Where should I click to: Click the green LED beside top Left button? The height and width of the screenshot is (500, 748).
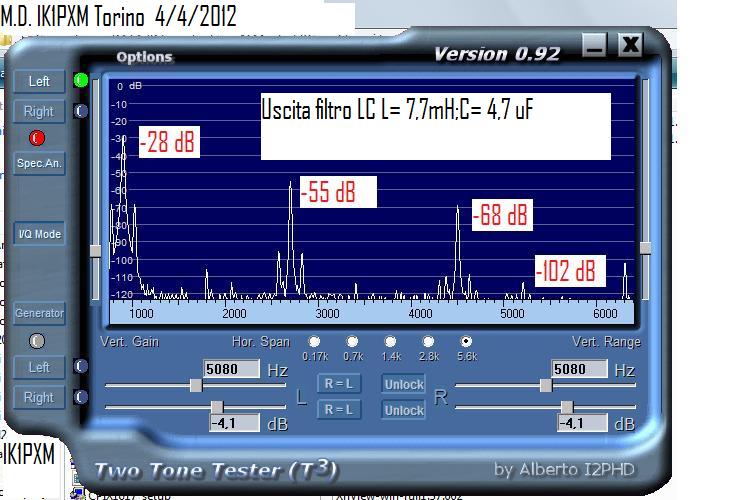click(81, 80)
